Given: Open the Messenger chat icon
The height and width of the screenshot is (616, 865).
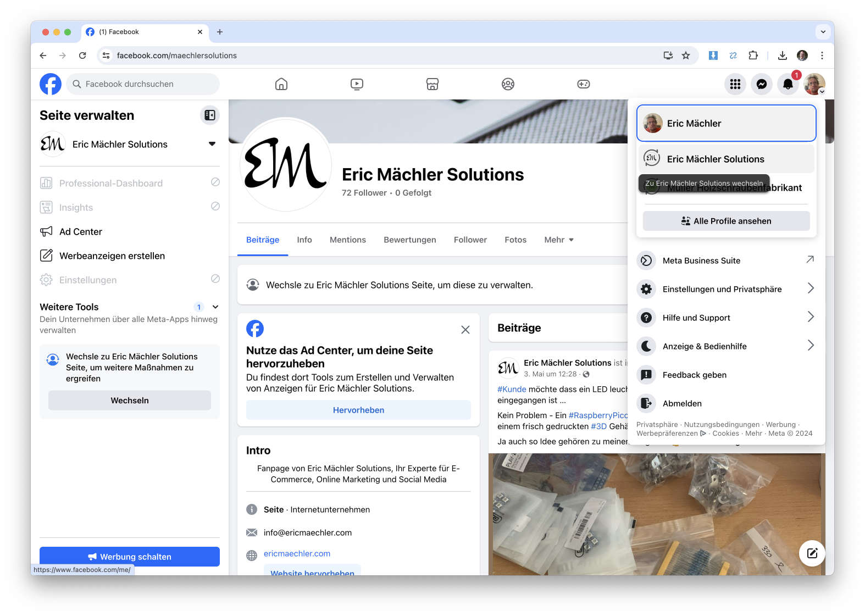Looking at the screenshot, I should click(x=761, y=84).
